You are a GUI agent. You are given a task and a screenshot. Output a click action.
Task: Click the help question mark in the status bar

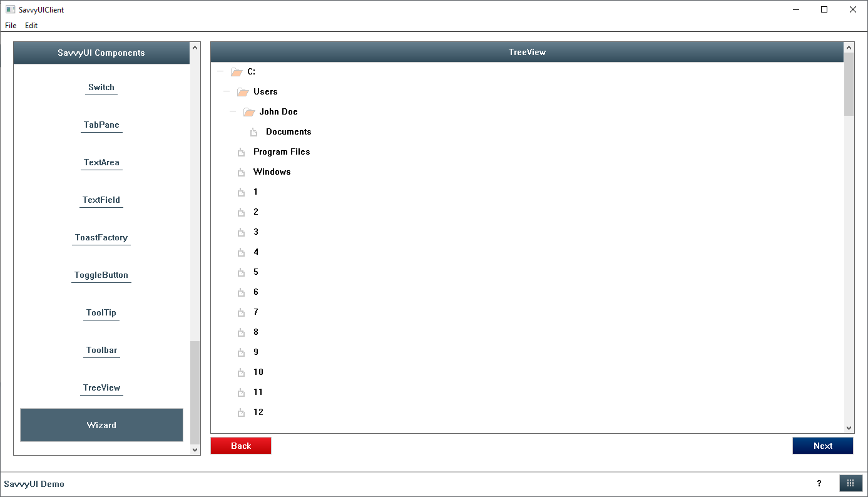pos(819,483)
